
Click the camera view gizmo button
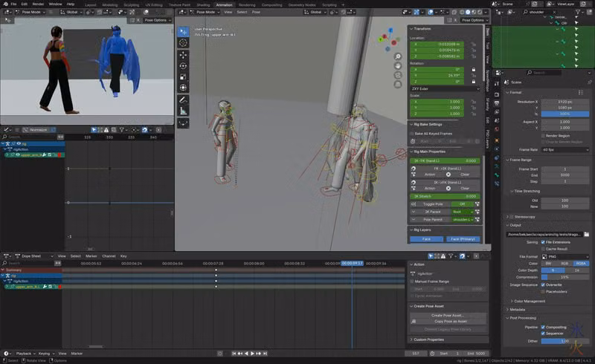tap(398, 75)
